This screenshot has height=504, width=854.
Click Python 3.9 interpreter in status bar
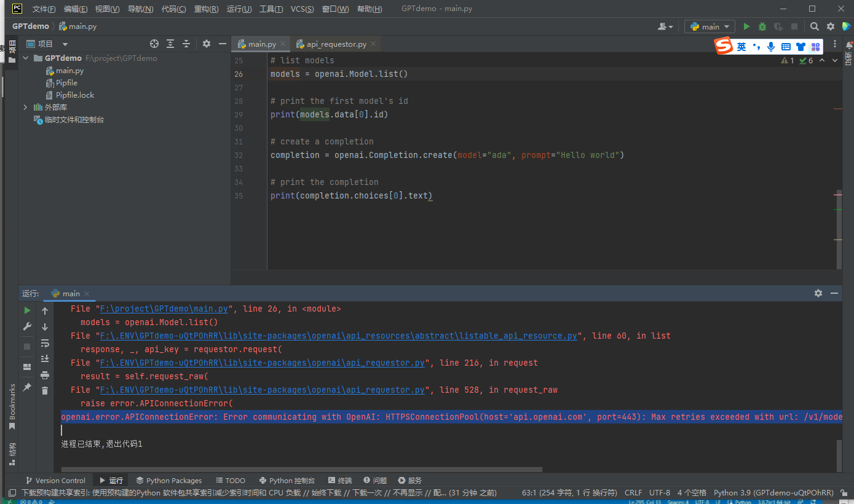pyautogui.click(x=773, y=493)
